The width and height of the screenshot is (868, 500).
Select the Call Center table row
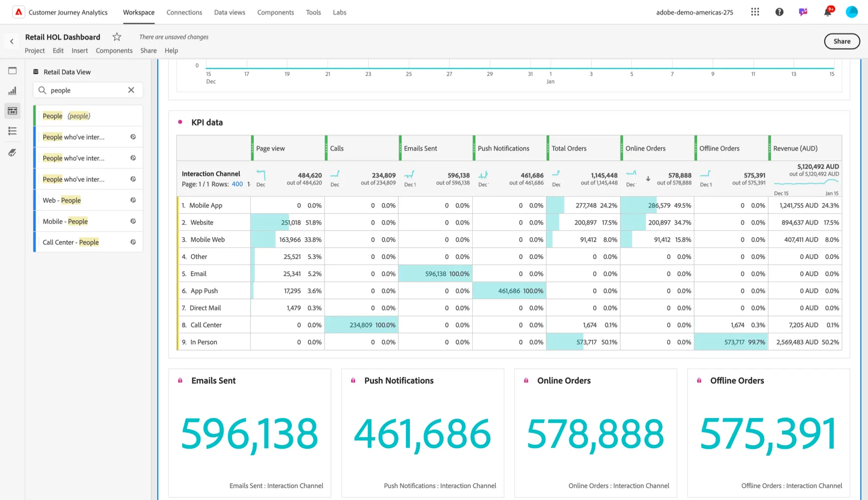[x=509, y=325]
